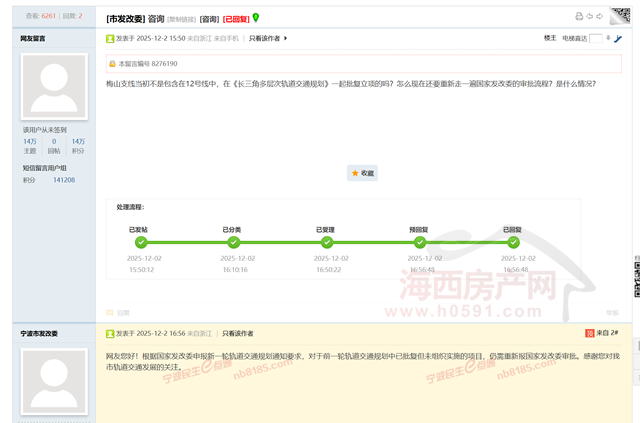Go to previous thread arrow icon
The height and width of the screenshot is (423, 640).
[x=590, y=17]
